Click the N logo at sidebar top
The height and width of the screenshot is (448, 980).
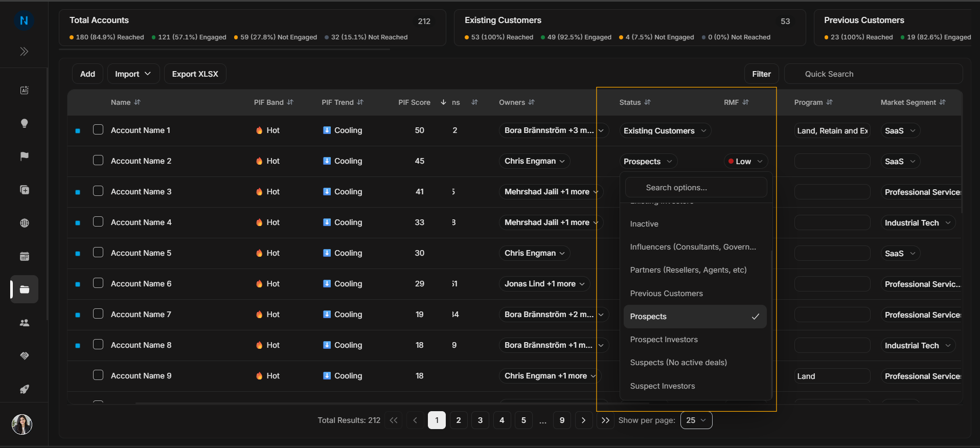[x=24, y=20]
